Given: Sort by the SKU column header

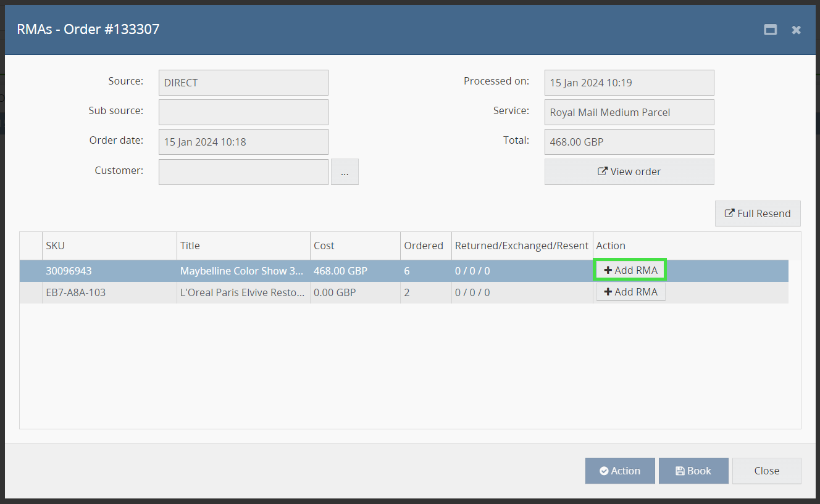Looking at the screenshot, I should [x=109, y=246].
